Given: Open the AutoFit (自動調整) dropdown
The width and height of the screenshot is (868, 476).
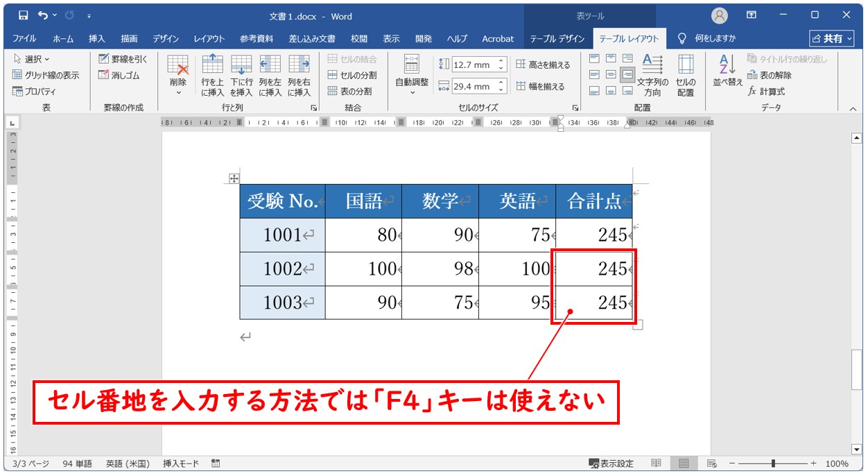Looking at the screenshot, I should (x=412, y=91).
